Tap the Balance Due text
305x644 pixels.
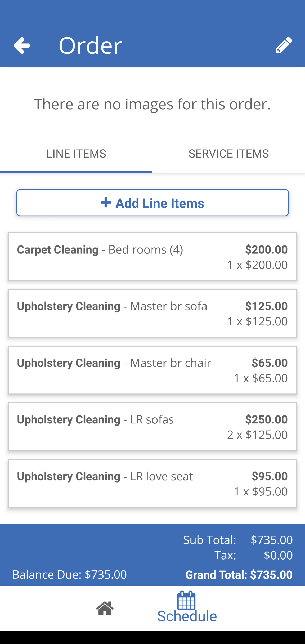[x=69, y=575]
